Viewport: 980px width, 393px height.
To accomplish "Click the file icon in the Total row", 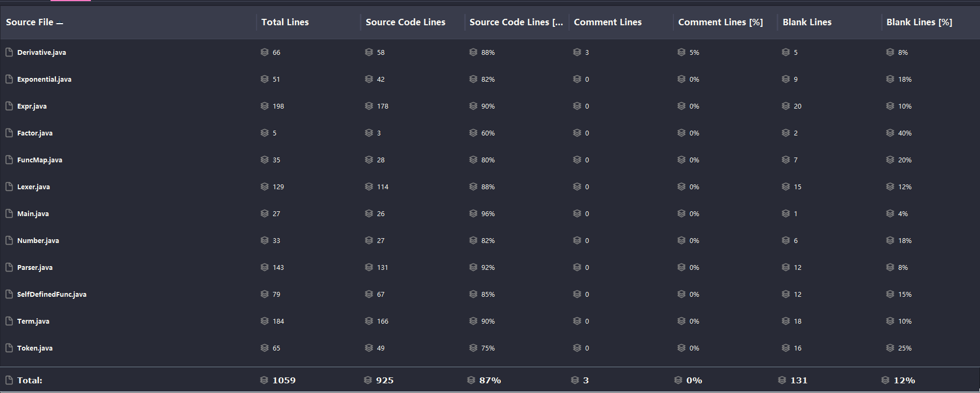I will (9, 380).
